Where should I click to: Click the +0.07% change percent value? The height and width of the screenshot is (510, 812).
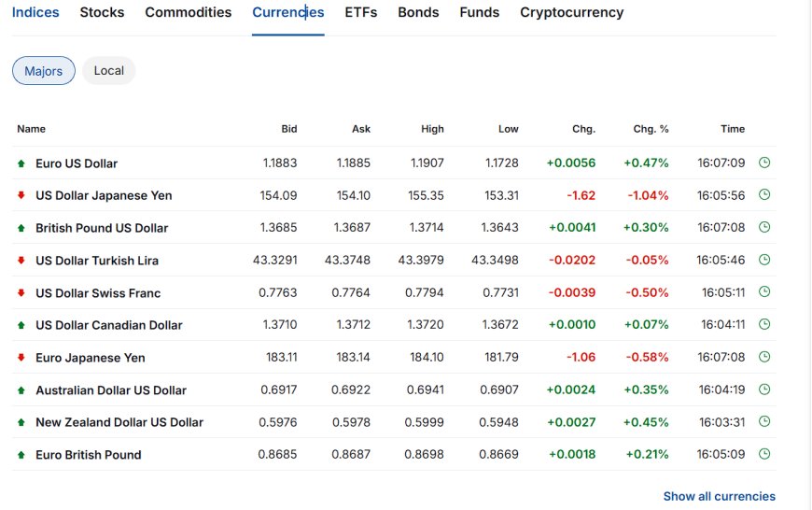coord(646,325)
